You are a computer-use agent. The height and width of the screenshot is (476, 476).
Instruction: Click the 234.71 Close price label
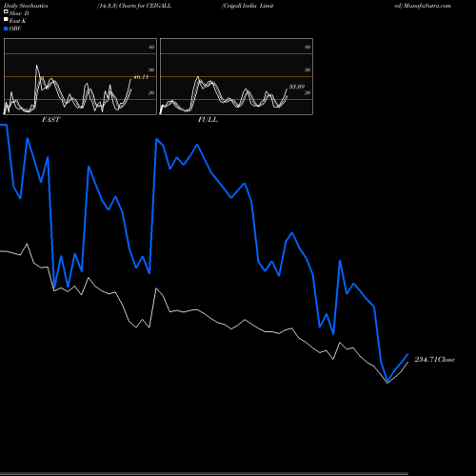[x=435, y=360]
